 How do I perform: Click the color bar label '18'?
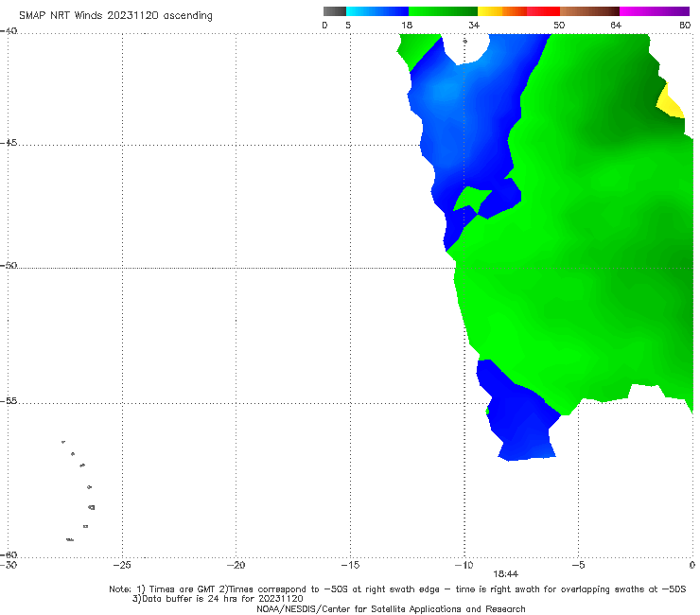[407, 26]
